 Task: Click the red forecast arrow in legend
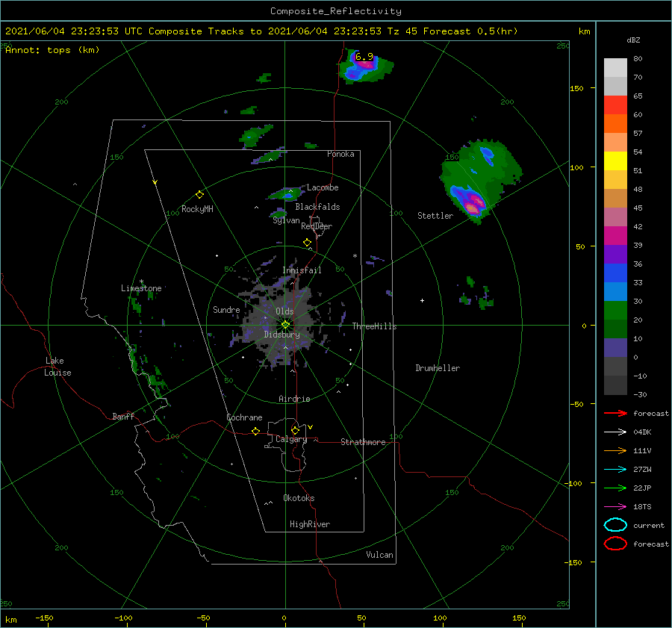(615, 413)
